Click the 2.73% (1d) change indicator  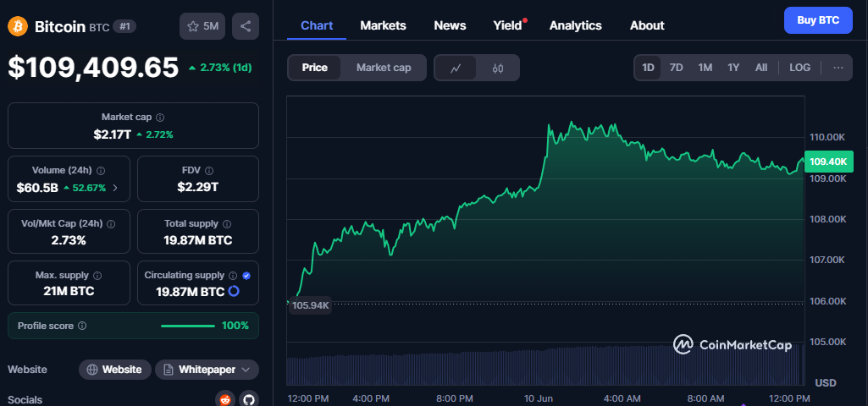click(220, 68)
